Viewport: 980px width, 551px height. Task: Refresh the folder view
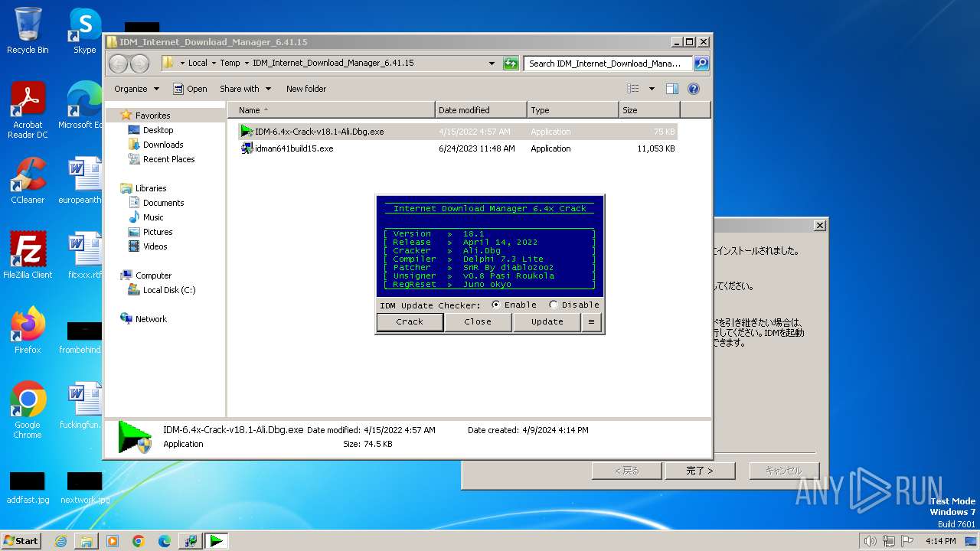coord(511,64)
